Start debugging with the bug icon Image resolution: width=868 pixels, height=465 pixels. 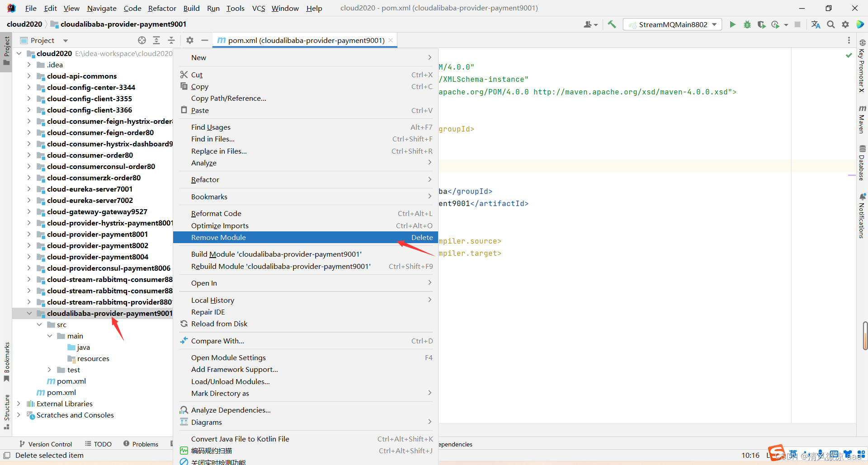click(747, 24)
